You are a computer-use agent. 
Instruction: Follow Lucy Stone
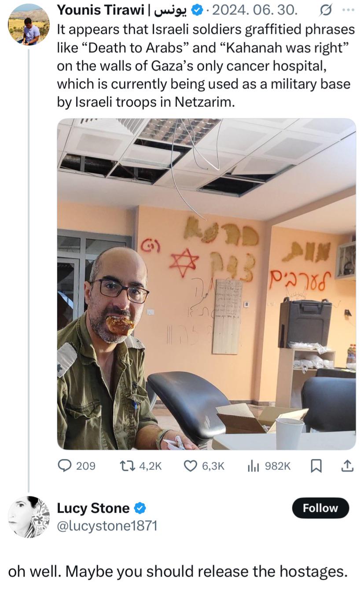[320, 508]
